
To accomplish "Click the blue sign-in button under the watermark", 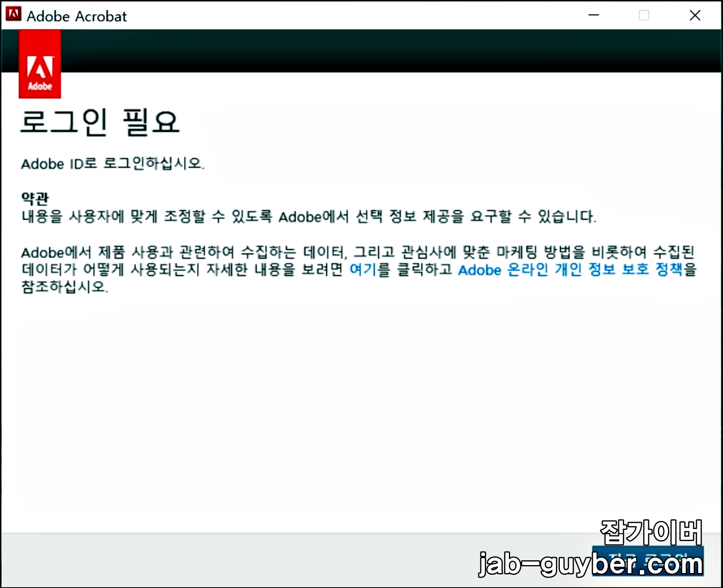I will (647, 561).
